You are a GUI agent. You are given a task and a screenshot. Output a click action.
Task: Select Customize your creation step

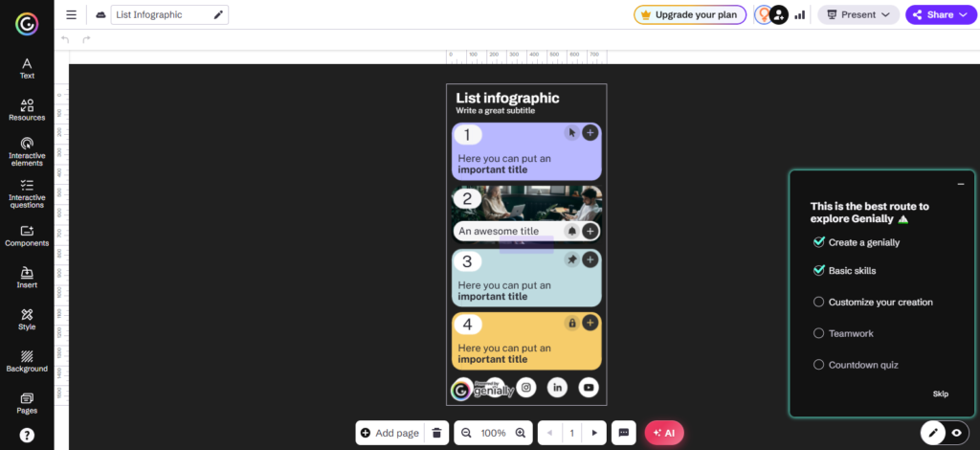[x=873, y=302]
